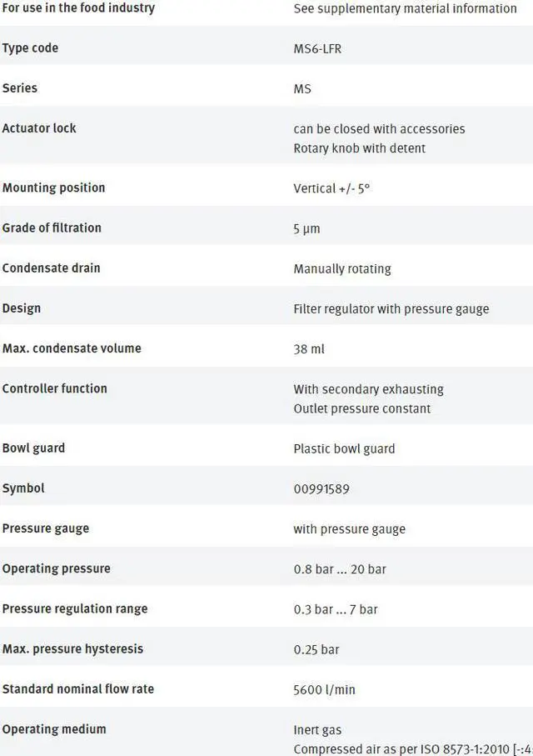Click the "See supplementary material information" text
The width and height of the screenshot is (533, 756).
pos(405,8)
